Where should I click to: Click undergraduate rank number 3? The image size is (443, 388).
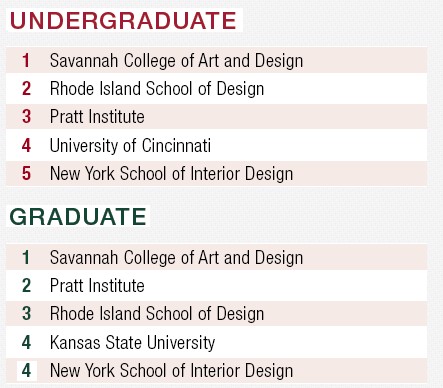26,117
